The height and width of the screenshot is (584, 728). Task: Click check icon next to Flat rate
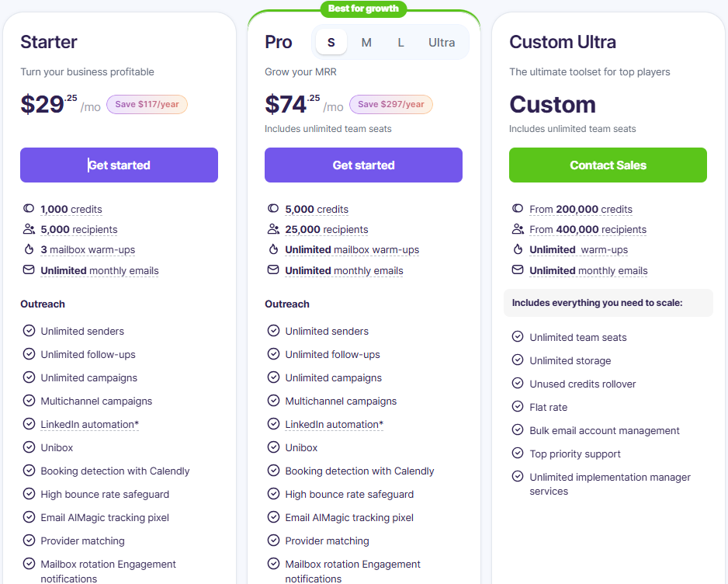point(518,406)
